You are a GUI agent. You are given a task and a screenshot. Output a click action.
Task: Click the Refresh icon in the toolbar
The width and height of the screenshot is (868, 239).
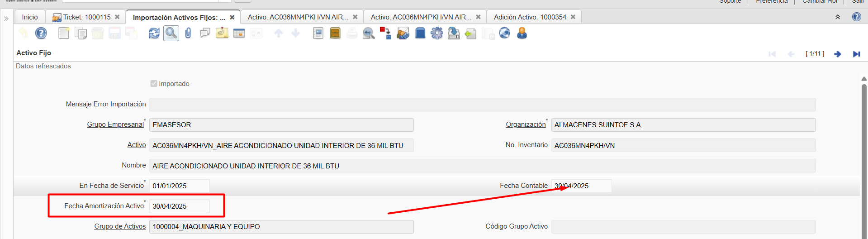click(154, 33)
